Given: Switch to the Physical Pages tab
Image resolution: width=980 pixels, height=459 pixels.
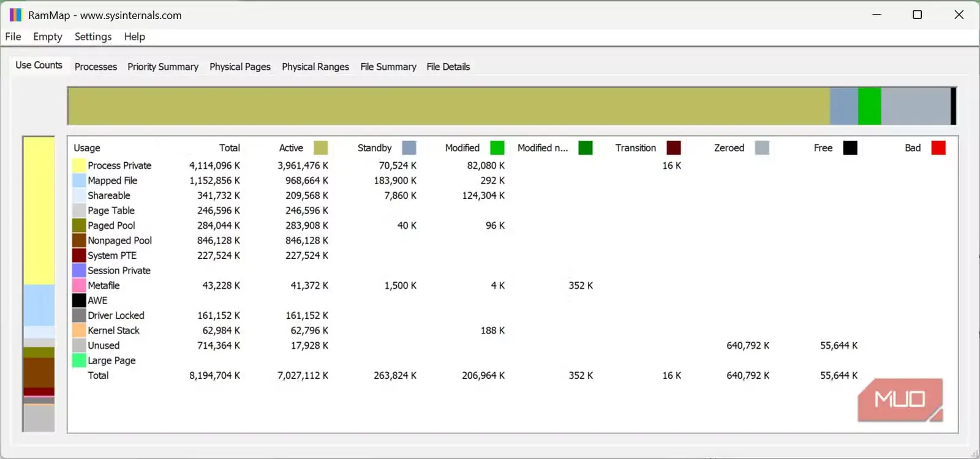Looking at the screenshot, I should 240,67.
